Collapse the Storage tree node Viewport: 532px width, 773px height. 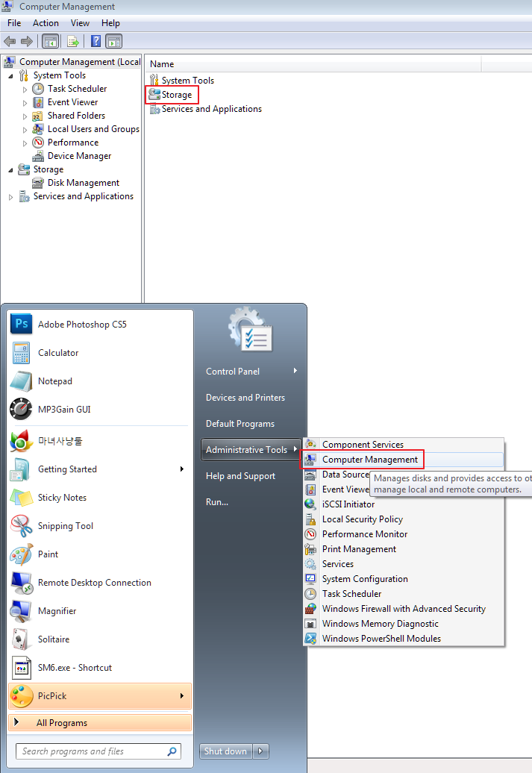11,170
